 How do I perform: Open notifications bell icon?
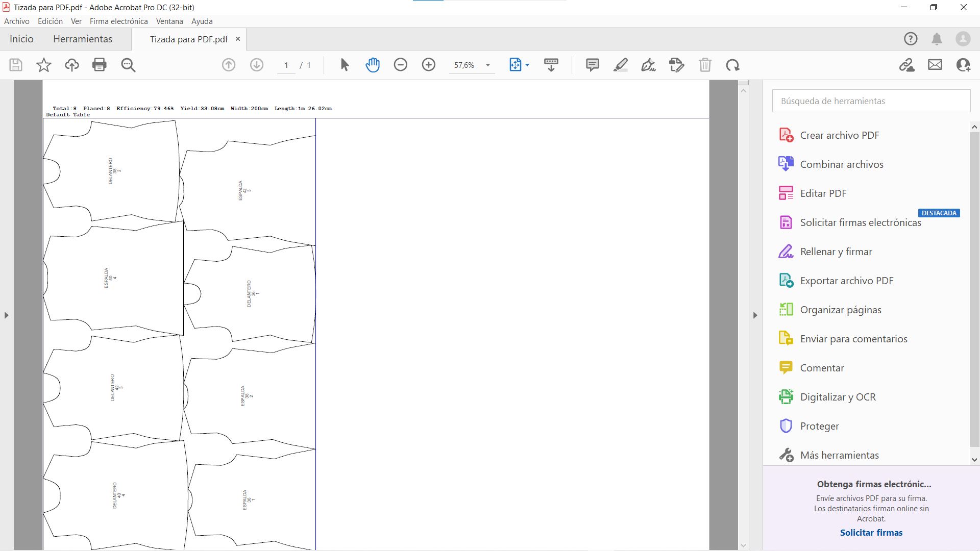tap(937, 39)
